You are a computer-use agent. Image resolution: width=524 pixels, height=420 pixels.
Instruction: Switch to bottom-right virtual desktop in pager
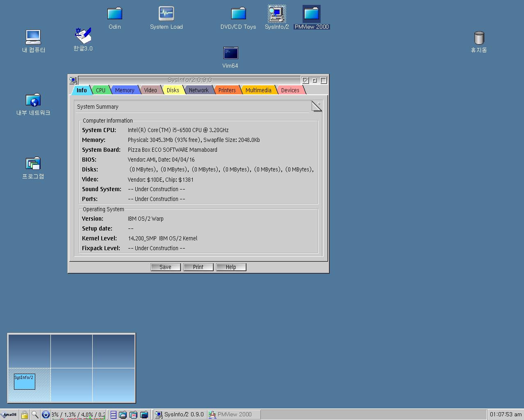pyautogui.click(x=114, y=385)
